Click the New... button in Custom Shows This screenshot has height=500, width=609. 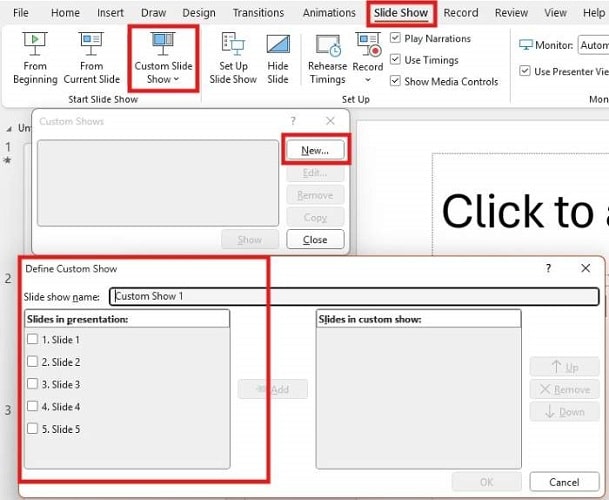(x=315, y=149)
